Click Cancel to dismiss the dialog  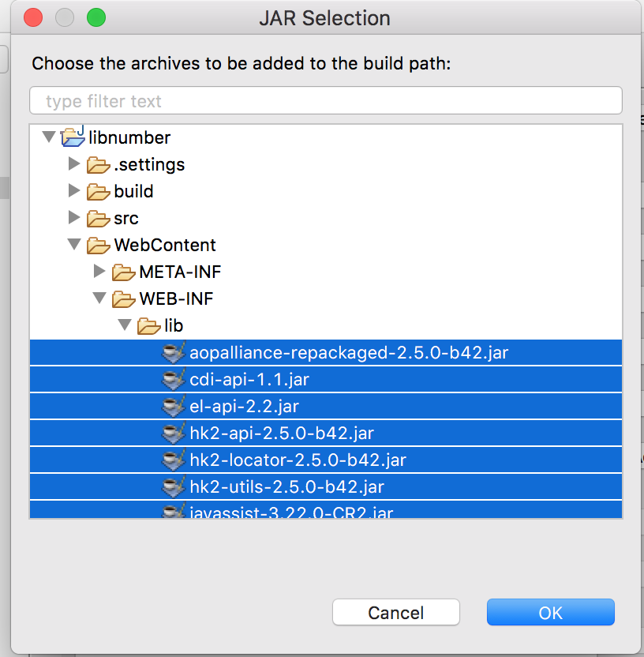point(396,612)
